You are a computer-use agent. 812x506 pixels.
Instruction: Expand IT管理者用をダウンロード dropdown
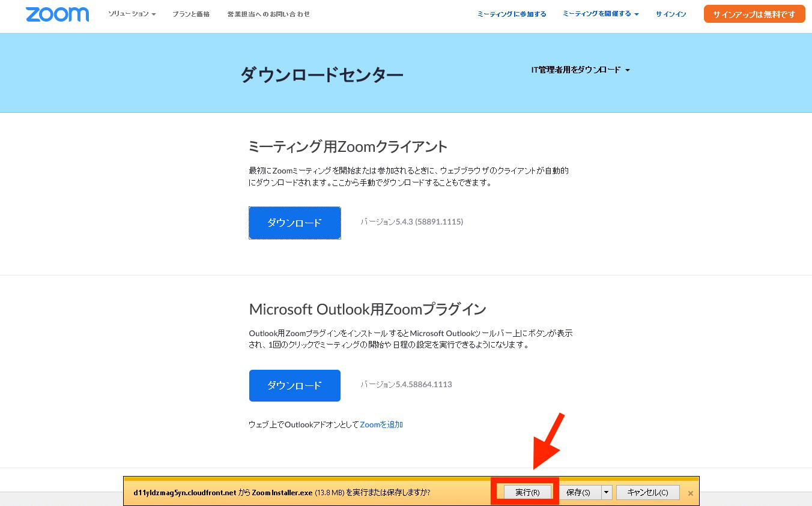click(581, 70)
